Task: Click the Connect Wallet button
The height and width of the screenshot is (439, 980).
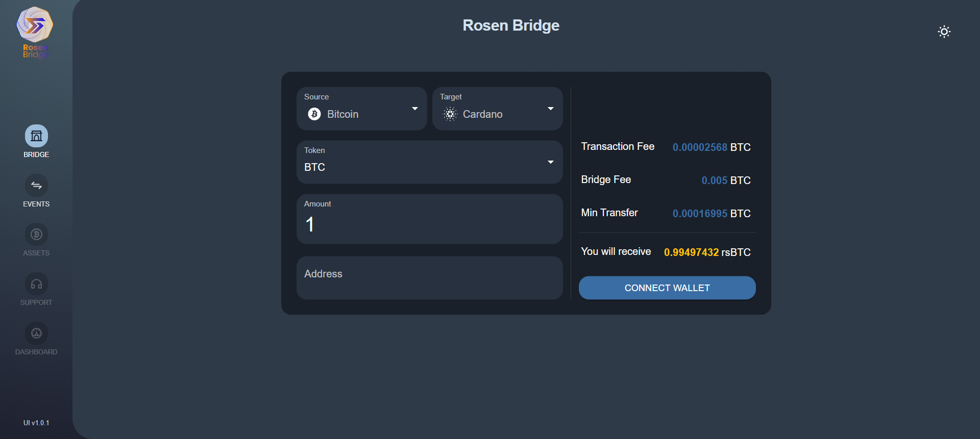Action: [667, 288]
